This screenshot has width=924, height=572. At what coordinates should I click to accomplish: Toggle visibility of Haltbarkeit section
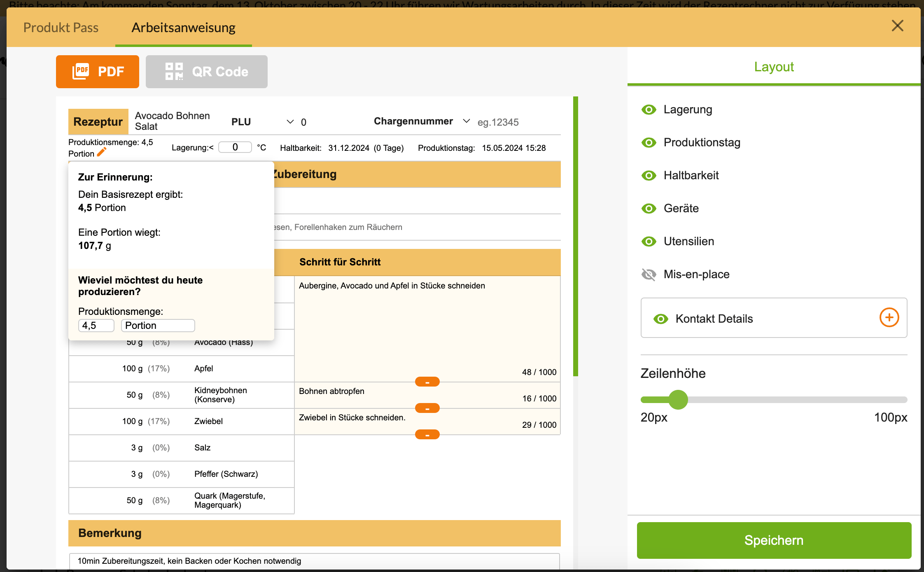click(x=649, y=175)
